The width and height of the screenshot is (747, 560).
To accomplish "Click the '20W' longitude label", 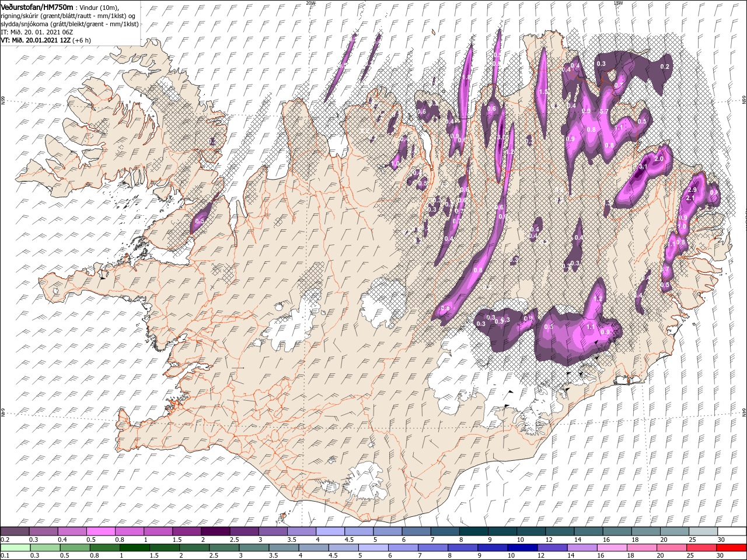I will pyautogui.click(x=310, y=3).
